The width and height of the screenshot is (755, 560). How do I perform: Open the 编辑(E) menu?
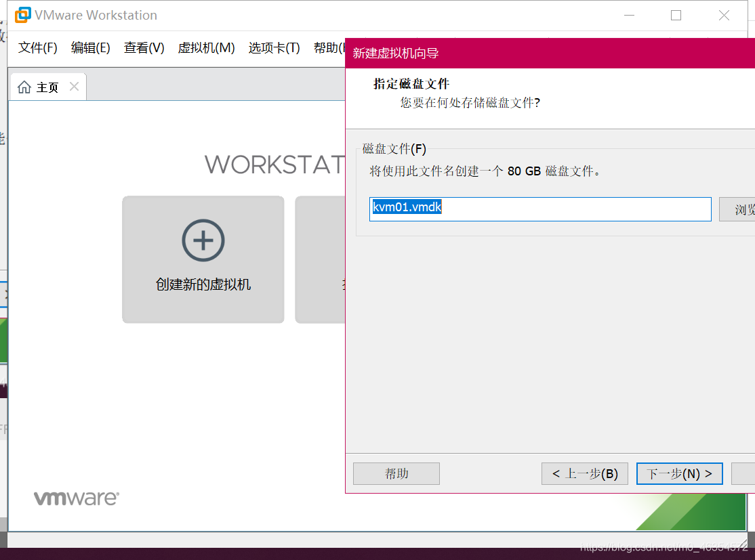[x=91, y=47]
